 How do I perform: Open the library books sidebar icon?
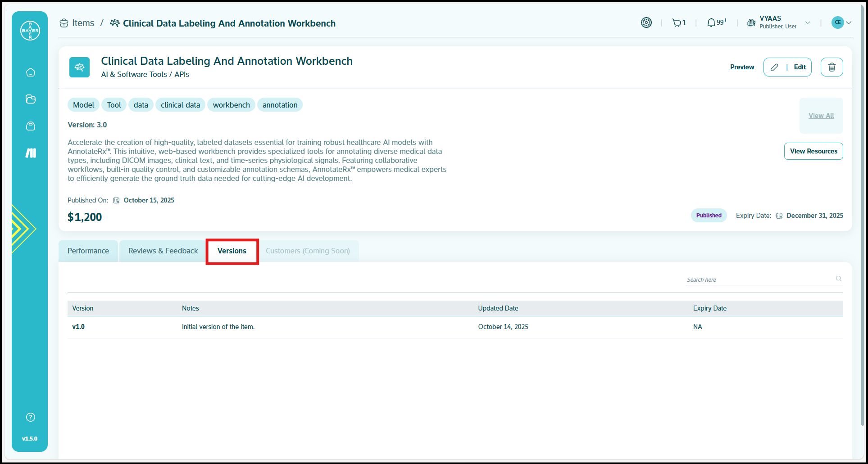[31, 153]
